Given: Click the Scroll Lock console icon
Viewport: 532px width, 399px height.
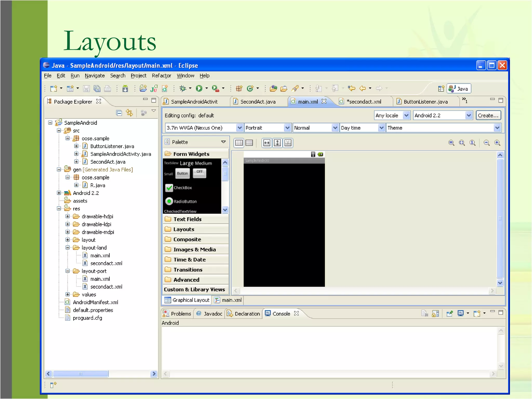Looking at the screenshot, I should point(436,314).
